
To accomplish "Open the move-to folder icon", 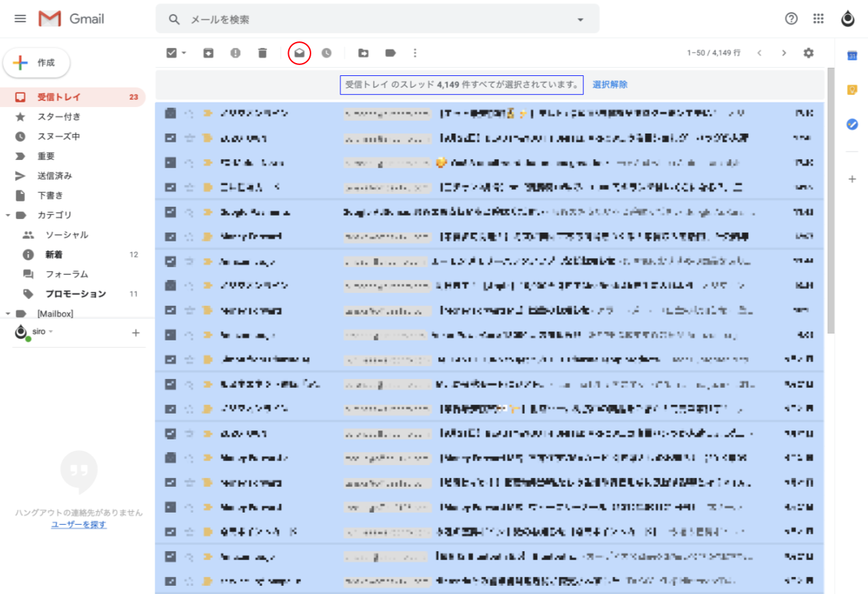I will click(x=363, y=53).
